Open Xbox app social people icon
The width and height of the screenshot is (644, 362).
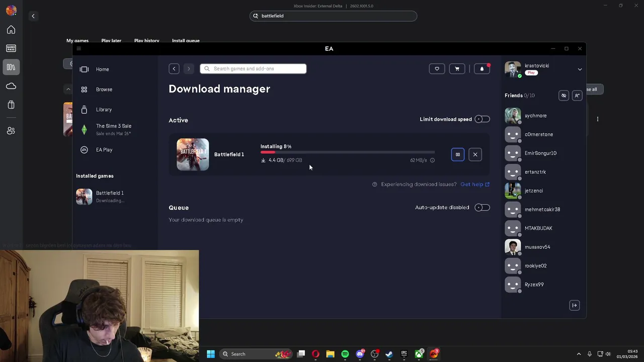[11, 131]
